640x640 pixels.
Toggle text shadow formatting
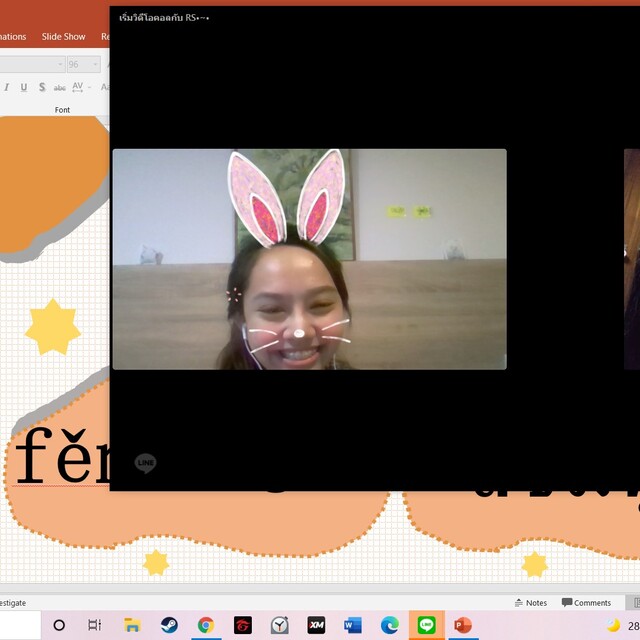click(41, 87)
